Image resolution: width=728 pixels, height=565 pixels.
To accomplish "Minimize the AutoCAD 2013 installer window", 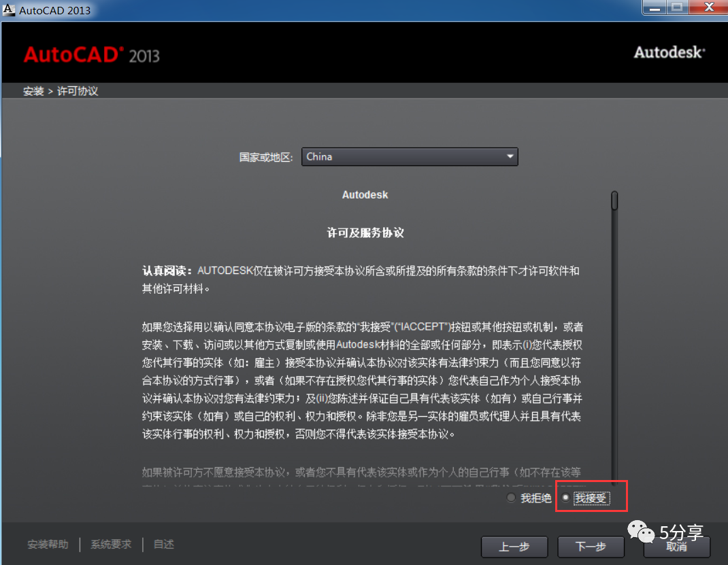I will pyautogui.click(x=655, y=7).
